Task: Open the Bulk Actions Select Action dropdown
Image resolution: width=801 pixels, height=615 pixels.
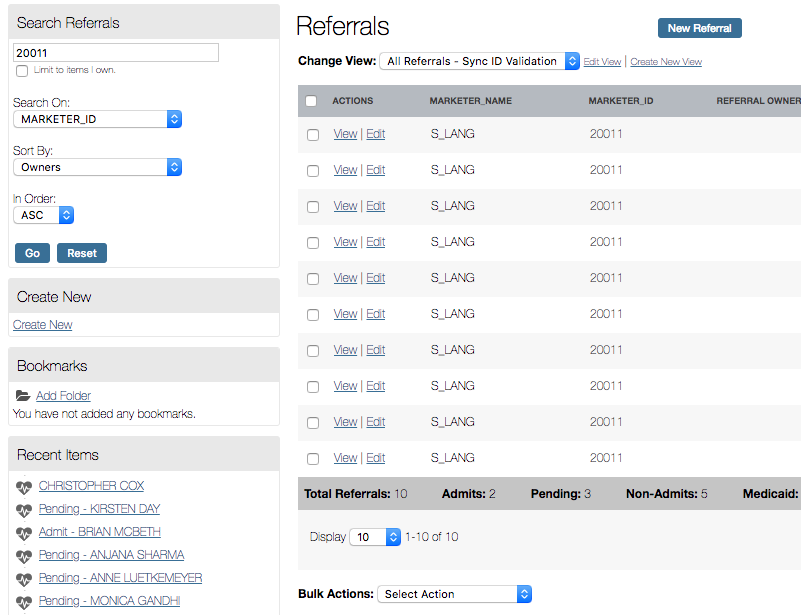Action: (x=455, y=594)
